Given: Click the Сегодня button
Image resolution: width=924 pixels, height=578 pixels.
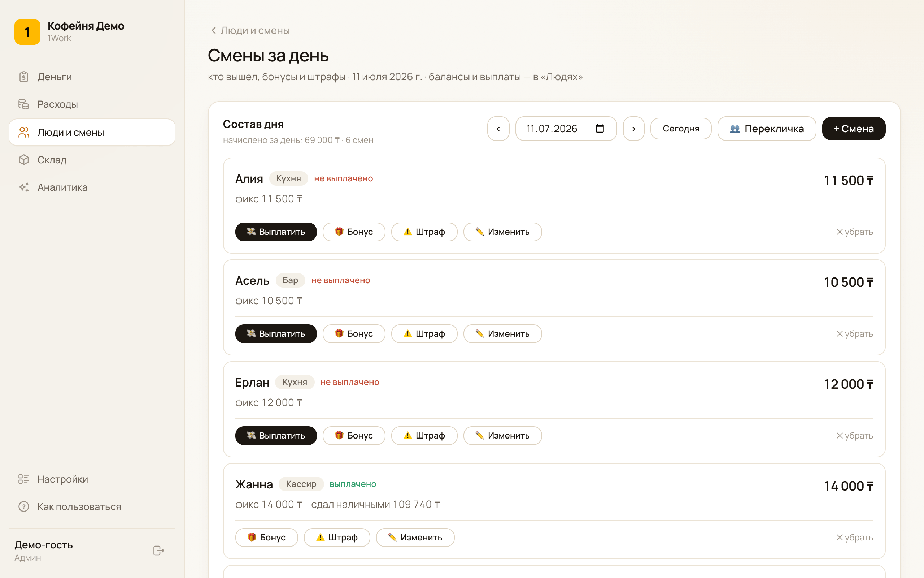Looking at the screenshot, I should (x=681, y=129).
